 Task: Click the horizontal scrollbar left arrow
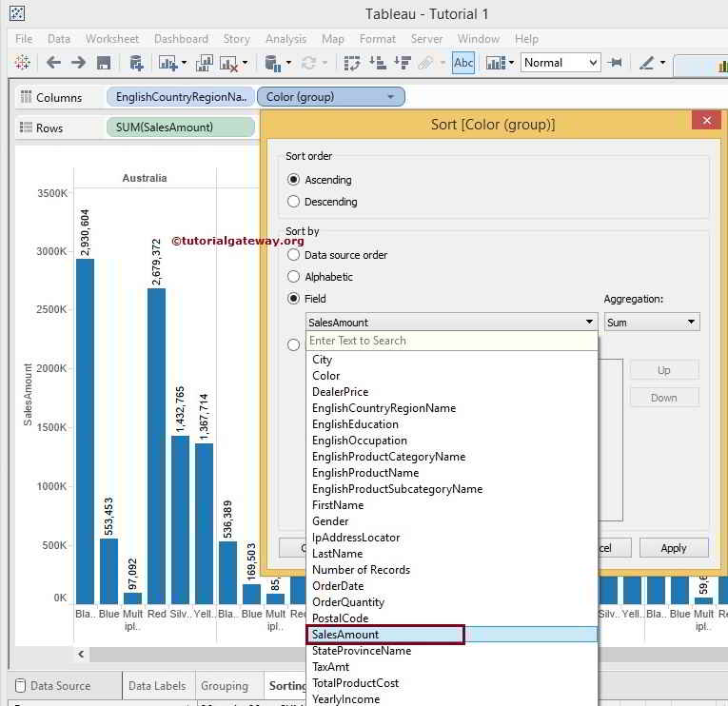click(82, 654)
